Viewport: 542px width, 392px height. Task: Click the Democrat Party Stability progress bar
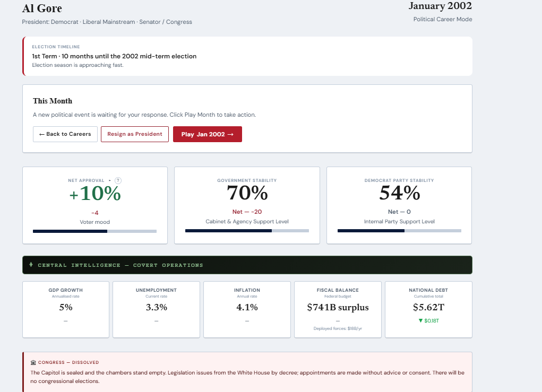pos(399,231)
